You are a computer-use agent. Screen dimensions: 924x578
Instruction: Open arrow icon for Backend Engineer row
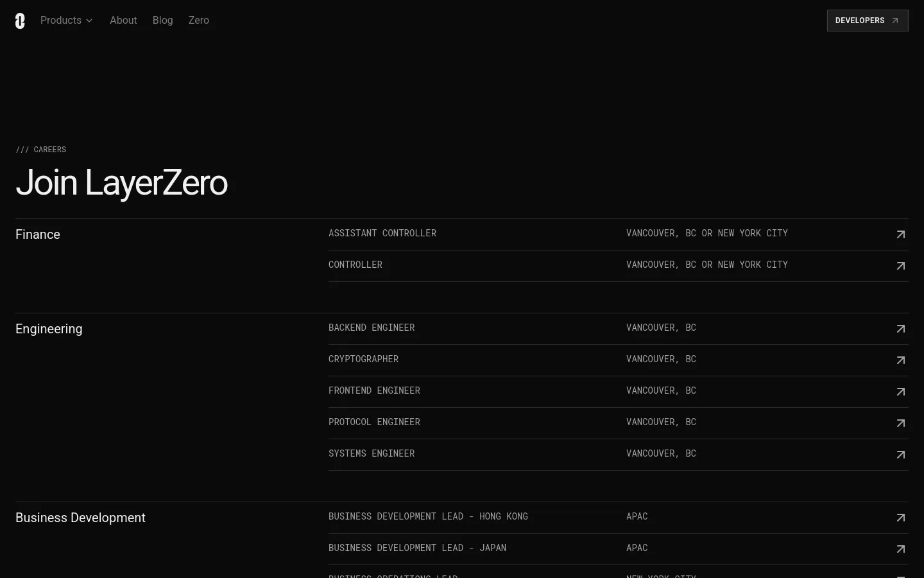click(901, 329)
